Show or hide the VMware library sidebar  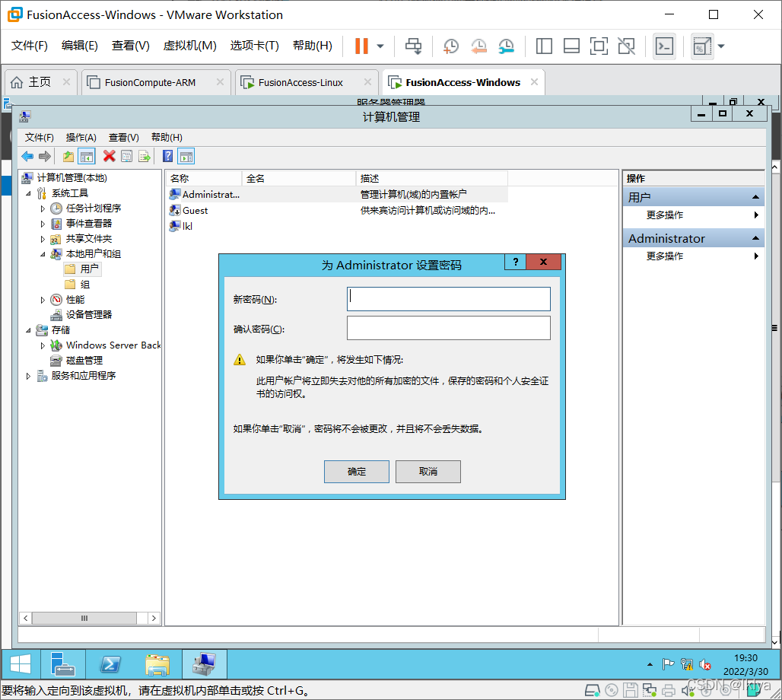(544, 46)
